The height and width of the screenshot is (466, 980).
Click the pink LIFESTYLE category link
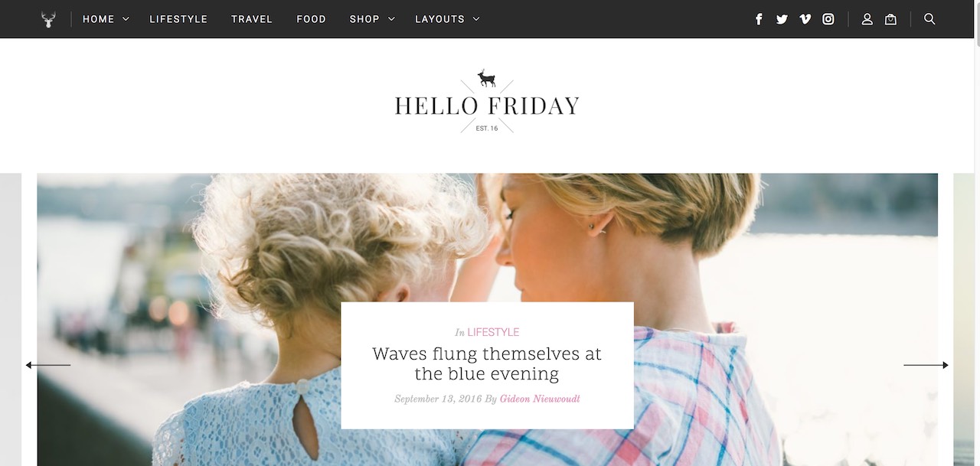[493, 332]
